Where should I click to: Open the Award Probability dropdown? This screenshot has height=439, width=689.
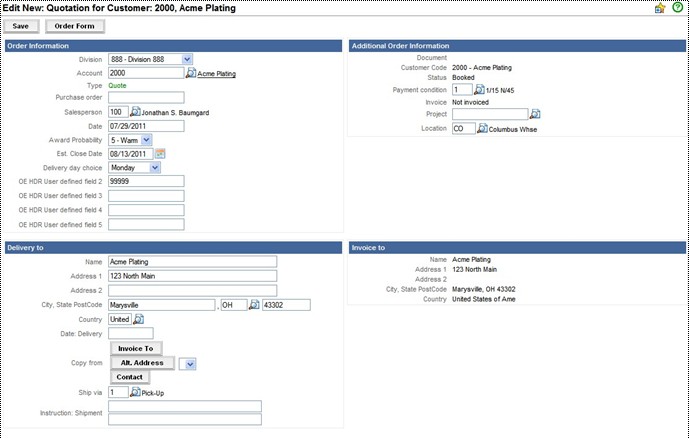(x=146, y=140)
